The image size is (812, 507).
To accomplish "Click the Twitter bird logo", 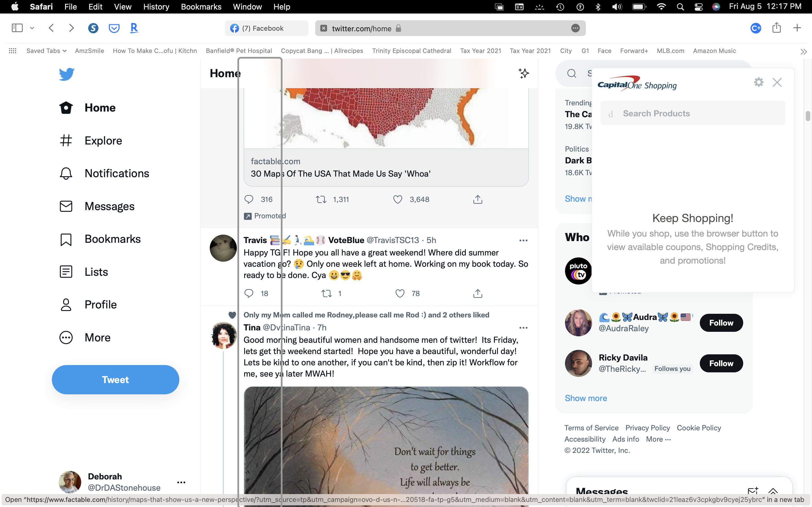I will coord(67,74).
